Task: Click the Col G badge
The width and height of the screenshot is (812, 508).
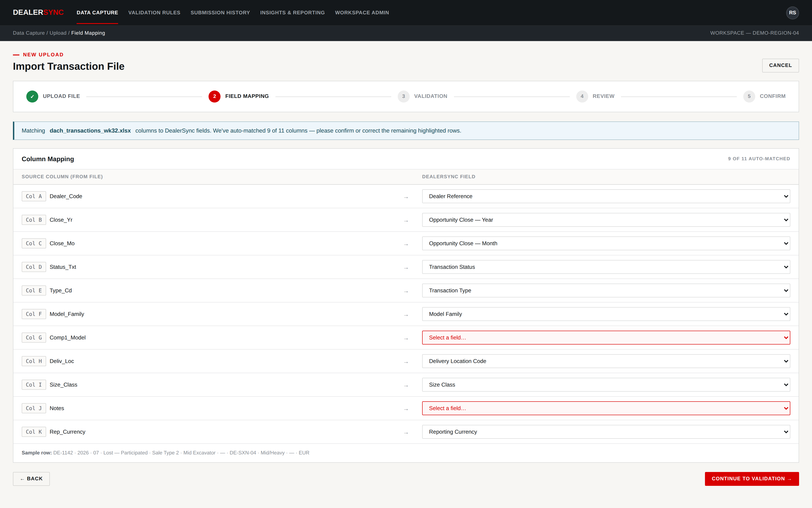Action: 34,338
